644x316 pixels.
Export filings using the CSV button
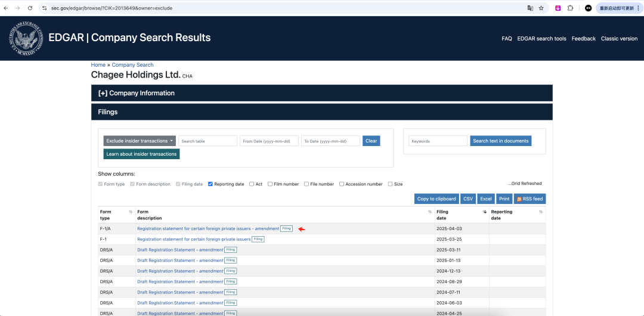[468, 199]
